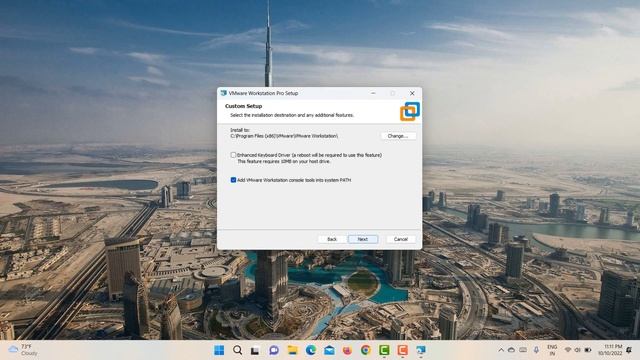Viewport: 640px width, 360px height.
Task: Click the OneDrive cloud tray icon
Action: pyautogui.click(x=511, y=350)
